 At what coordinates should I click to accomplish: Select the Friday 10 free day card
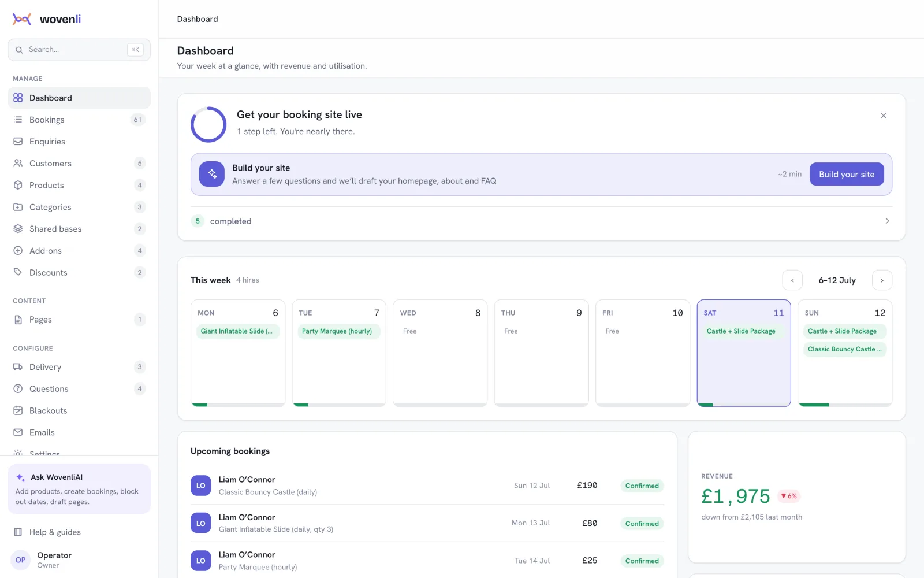click(643, 353)
